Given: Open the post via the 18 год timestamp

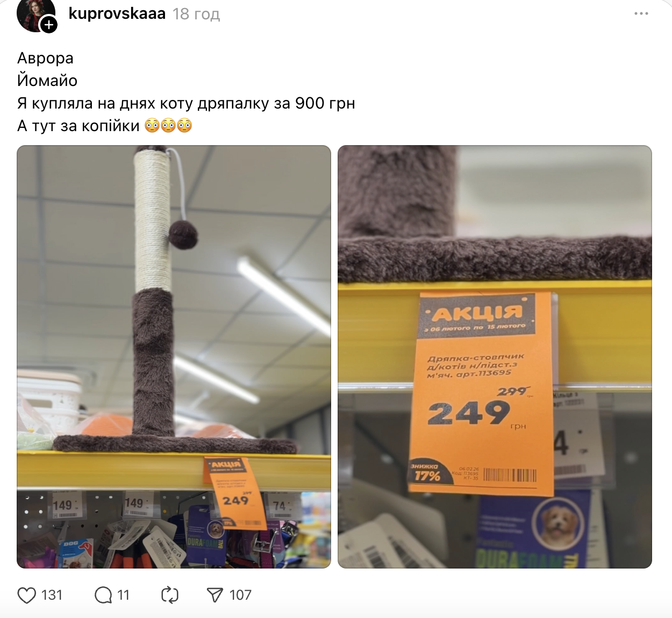Looking at the screenshot, I should (x=196, y=14).
